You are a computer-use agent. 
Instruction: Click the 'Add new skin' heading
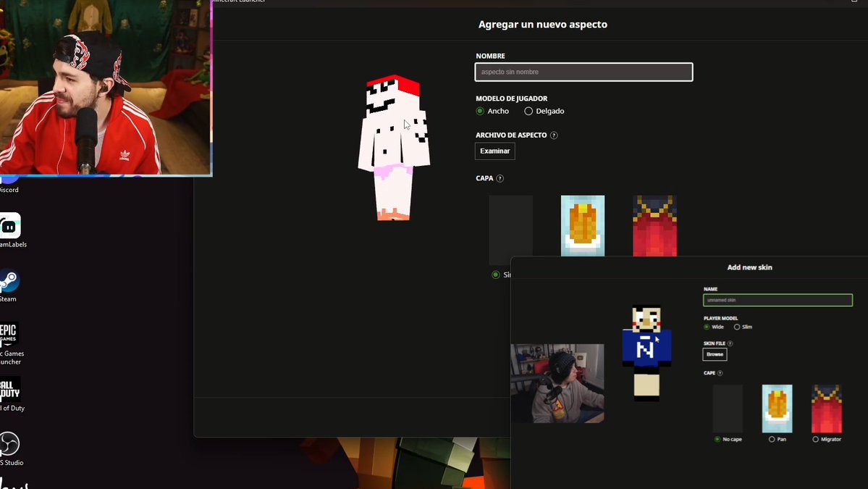coord(749,267)
